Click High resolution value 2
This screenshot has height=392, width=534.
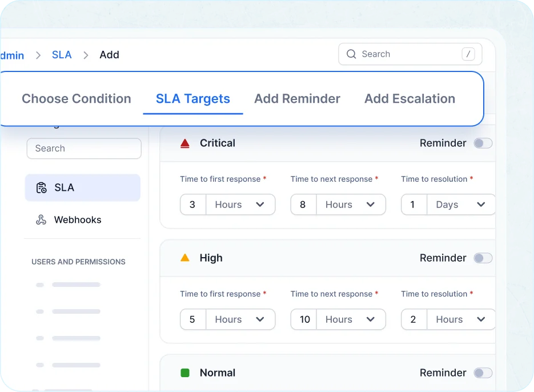[x=413, y=319]
